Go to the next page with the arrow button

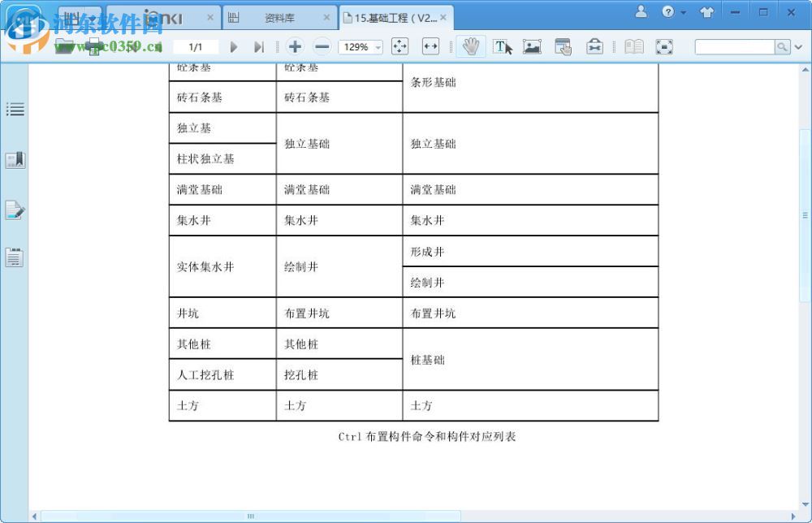coord(234,47)
